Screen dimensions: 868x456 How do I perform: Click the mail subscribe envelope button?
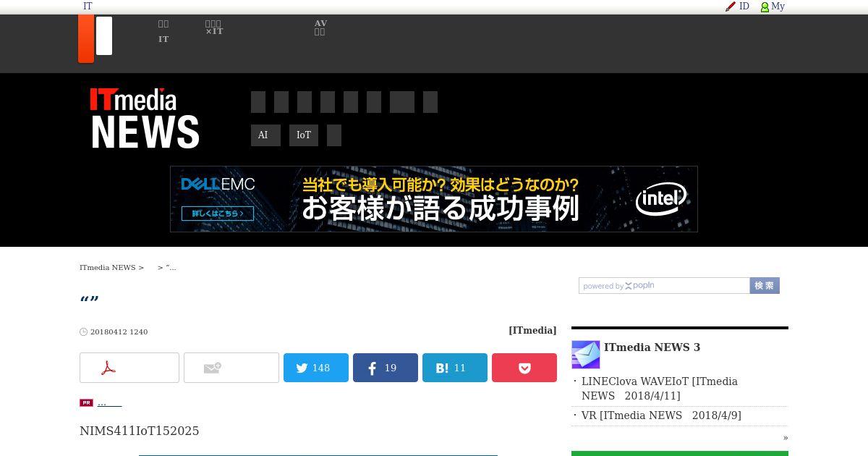(x=231, y=368)
